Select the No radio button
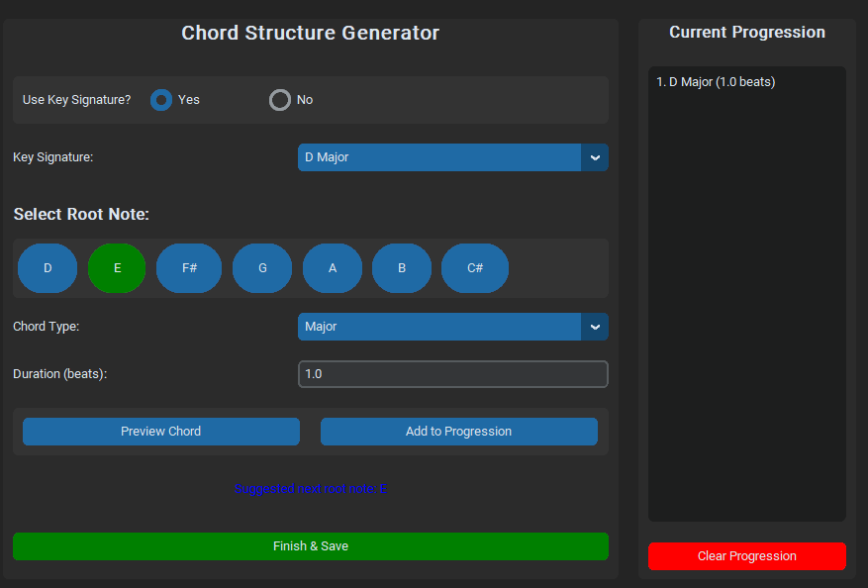This screenshot has height=588, width=868. tap(280, 100)
